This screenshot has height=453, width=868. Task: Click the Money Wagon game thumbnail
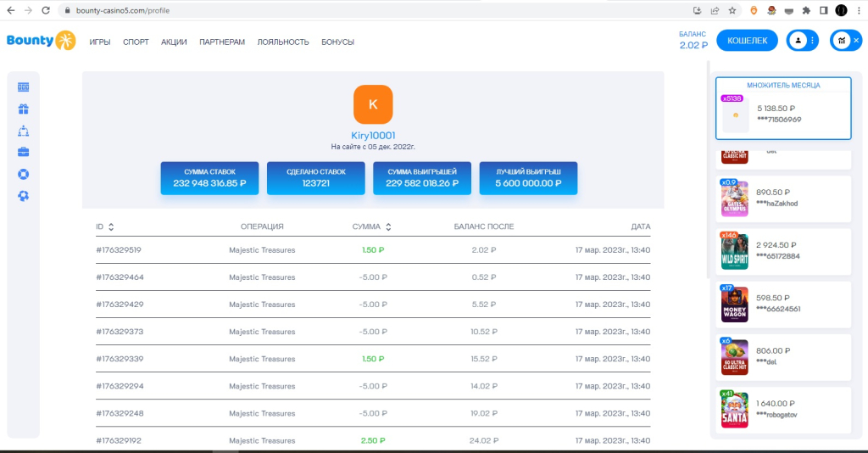(x=735, y=305)
